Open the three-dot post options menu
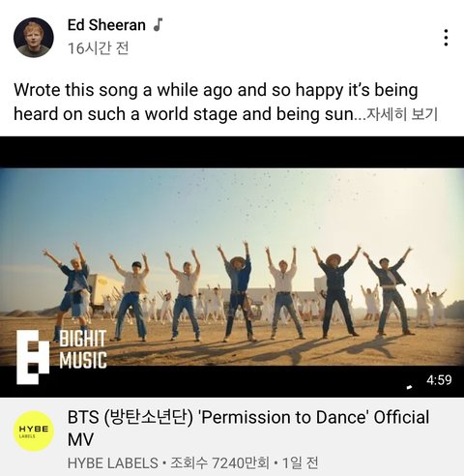This screenshot has width=464, height=476. tap(446, 38)
